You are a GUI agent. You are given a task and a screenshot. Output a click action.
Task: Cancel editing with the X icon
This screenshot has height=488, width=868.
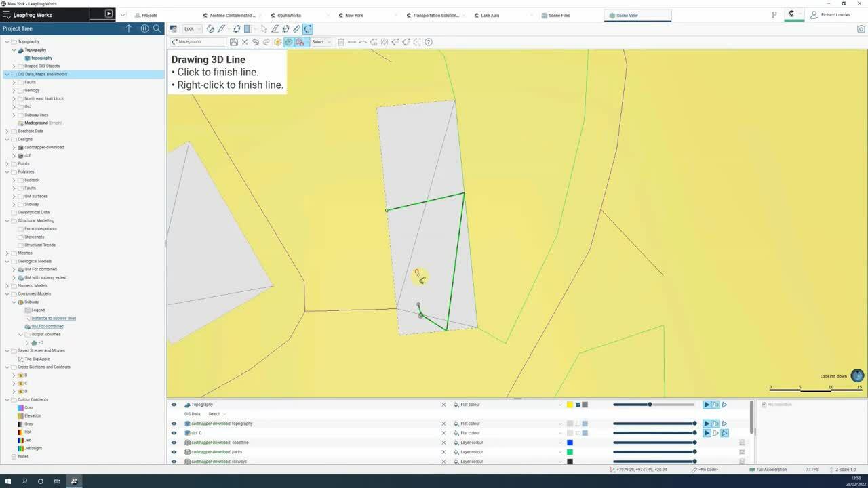click(245, 42)
